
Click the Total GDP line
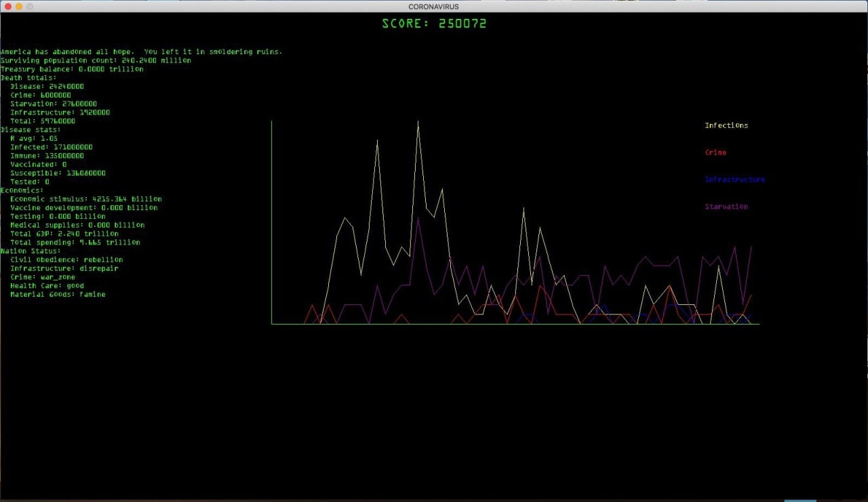click(64, 234)
